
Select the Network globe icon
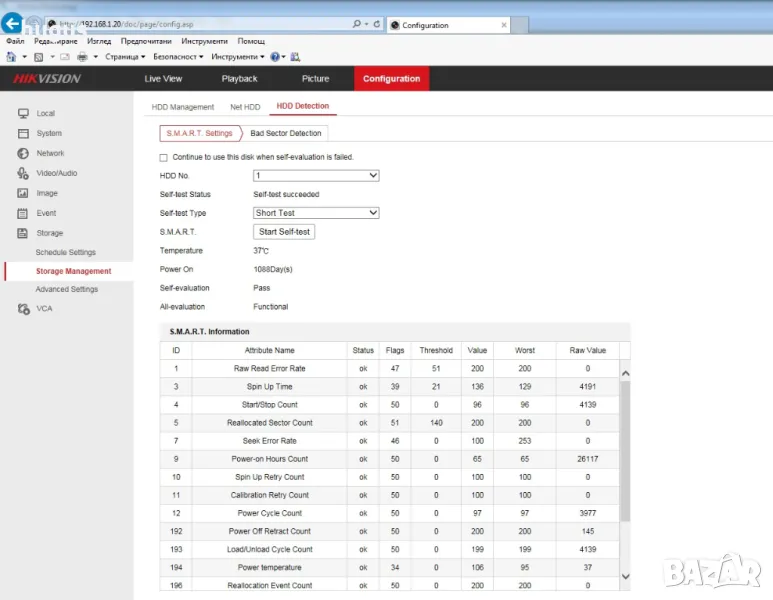(x=23, y=153)
